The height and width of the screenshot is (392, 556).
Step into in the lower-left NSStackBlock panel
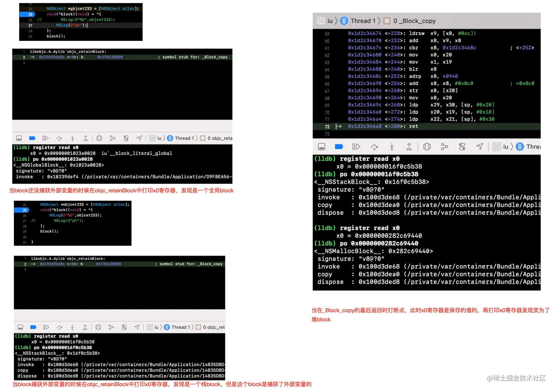coord(72,327)
